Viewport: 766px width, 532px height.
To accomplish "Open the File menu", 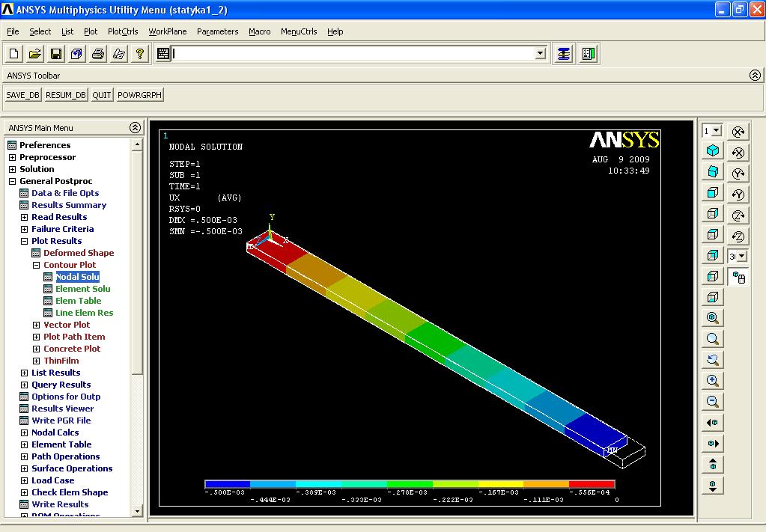I will (13, 31).
